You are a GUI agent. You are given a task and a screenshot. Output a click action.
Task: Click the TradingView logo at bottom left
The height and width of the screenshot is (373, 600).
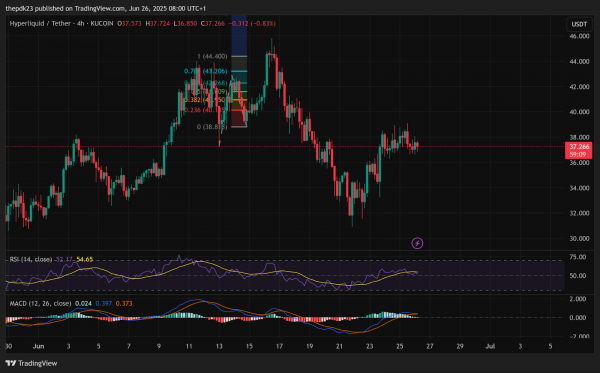[32, 363]
